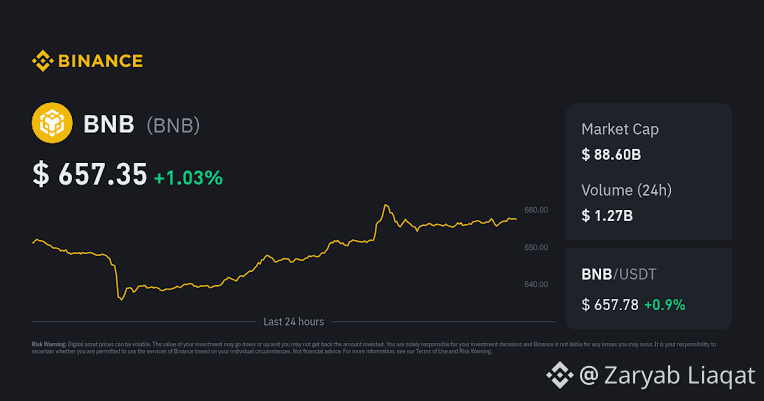Select the $ 88.60B market cap value
The width and height of the screenshot is (764, 401).
pos(611,155)
